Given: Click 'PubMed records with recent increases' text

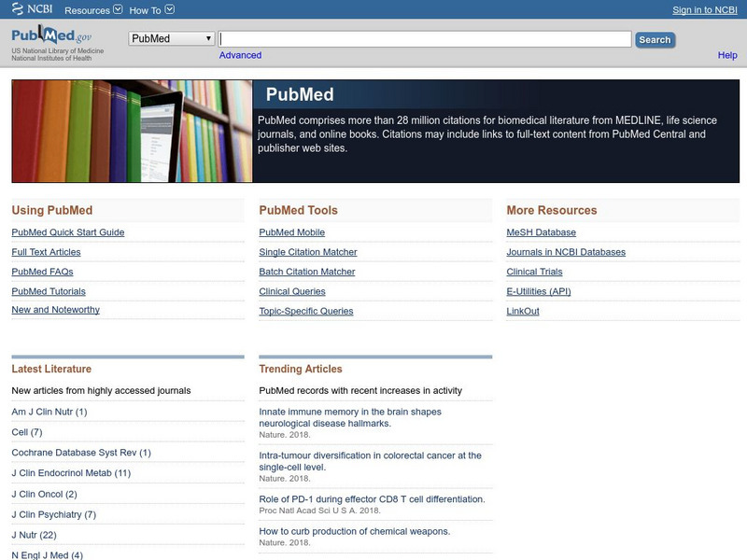Looking at the screenshot, I should pos(360,390).
